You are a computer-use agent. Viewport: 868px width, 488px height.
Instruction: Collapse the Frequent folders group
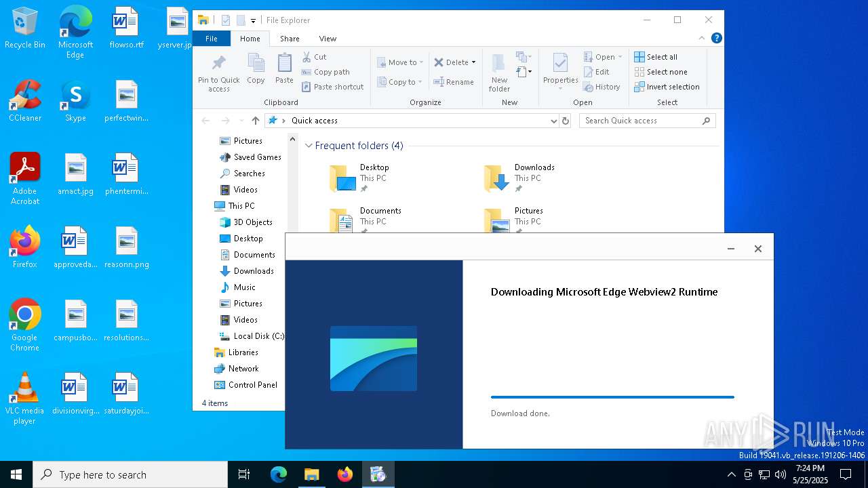coord(309,146)
